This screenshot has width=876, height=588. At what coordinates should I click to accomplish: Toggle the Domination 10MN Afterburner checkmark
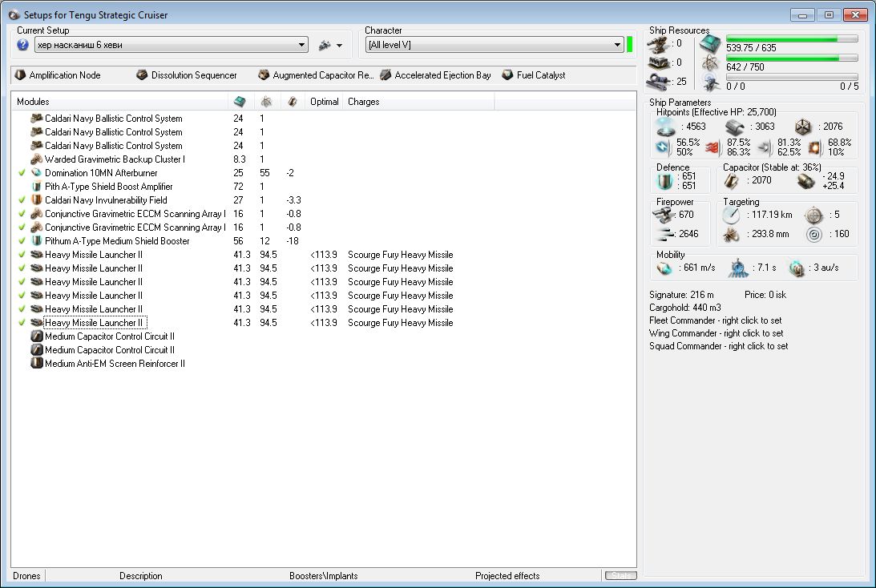tap(22, 172)
